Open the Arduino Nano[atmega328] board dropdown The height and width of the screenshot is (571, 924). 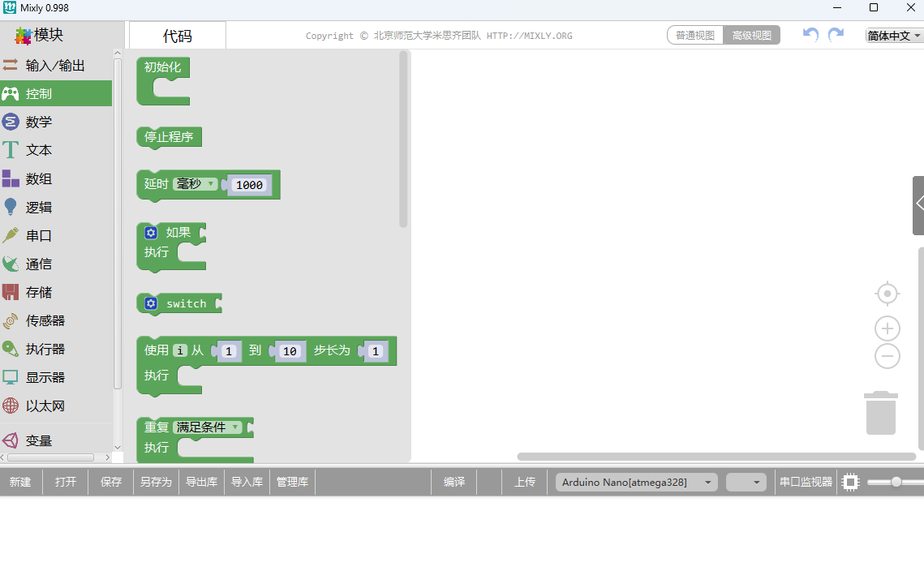(x=635, y=482)
